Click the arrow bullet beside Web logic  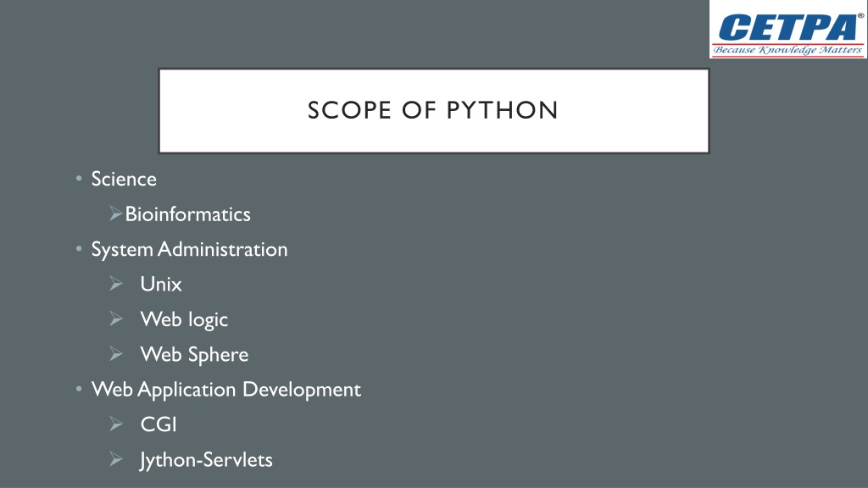(115, 319)
